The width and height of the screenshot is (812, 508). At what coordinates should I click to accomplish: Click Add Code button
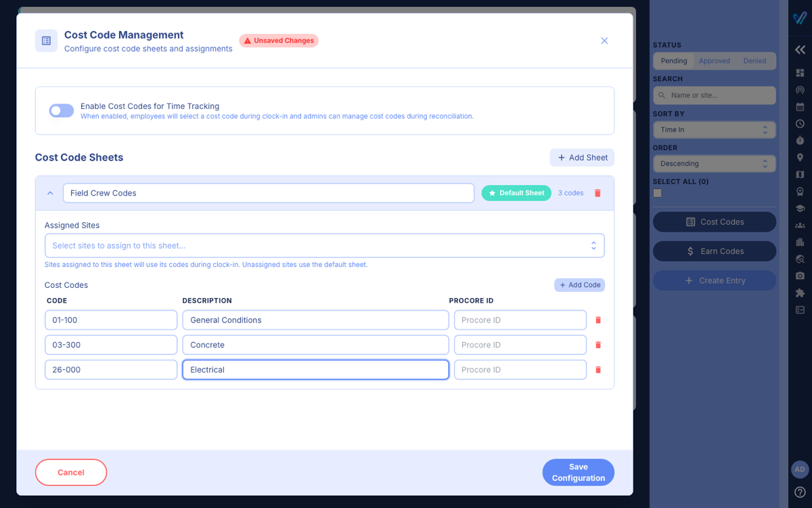[x=579, y=285]
